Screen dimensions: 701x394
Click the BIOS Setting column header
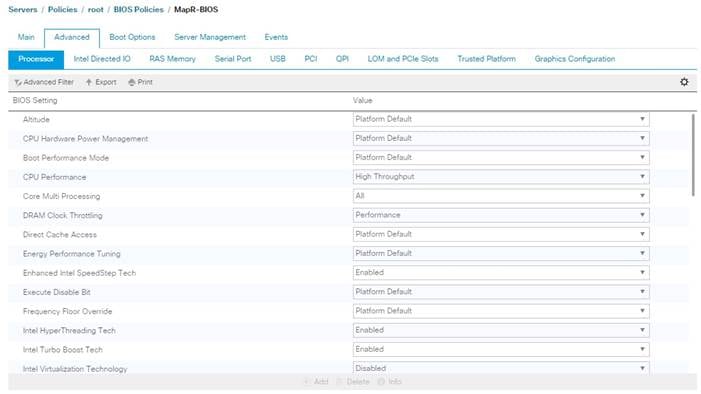[35, 101]
